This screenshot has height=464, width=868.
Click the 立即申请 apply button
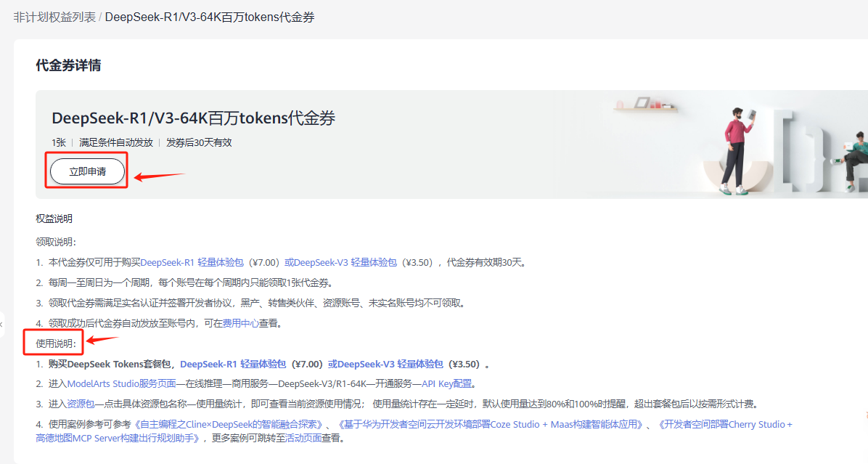(88, 171)
